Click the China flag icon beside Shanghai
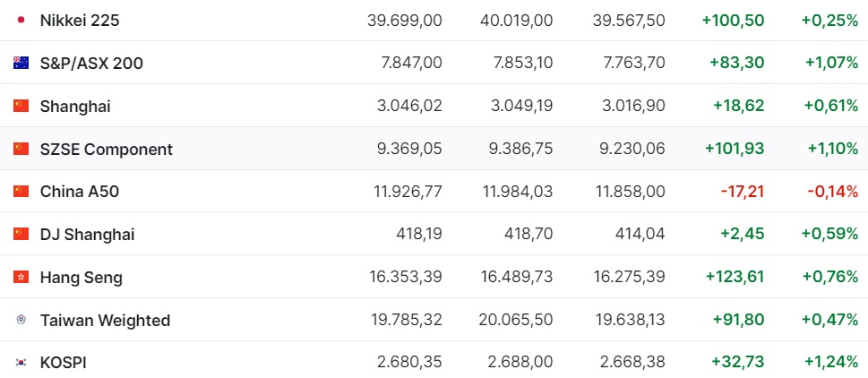Image resolution: width=868 pixels, height=378 pixels. click(x=21, y=106)
